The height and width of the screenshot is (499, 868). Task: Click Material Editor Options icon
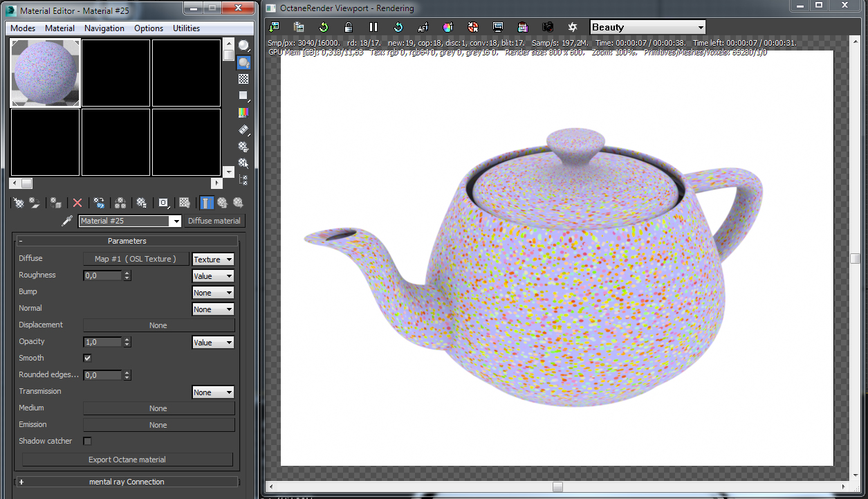pos(243,146)
